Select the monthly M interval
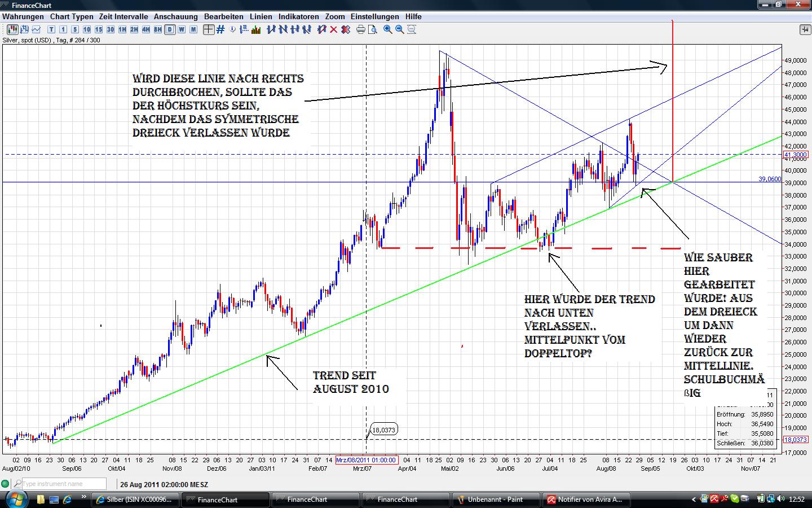Image resolution: width=812 pixels, height=508 pixels. coord(193,29)
